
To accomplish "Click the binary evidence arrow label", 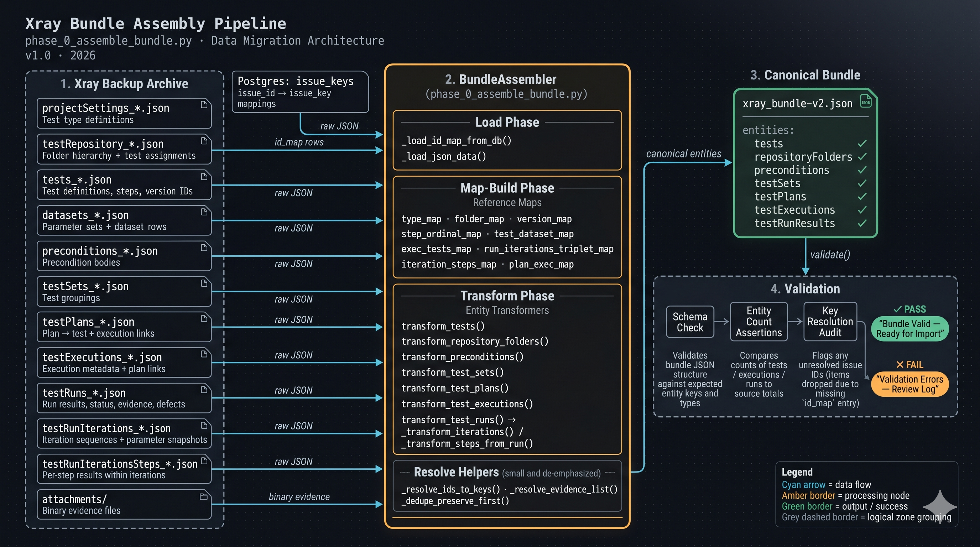I will pyautogui.click(x=299, y=497).
